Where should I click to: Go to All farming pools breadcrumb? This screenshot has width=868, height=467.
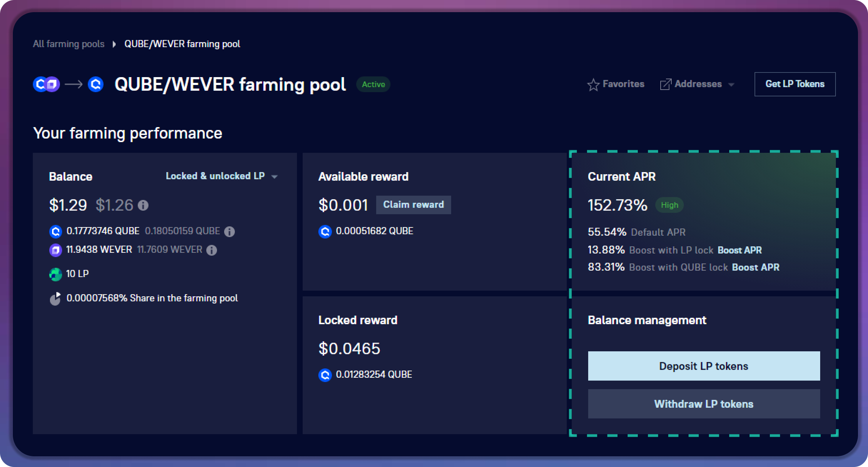pos(69,44)
